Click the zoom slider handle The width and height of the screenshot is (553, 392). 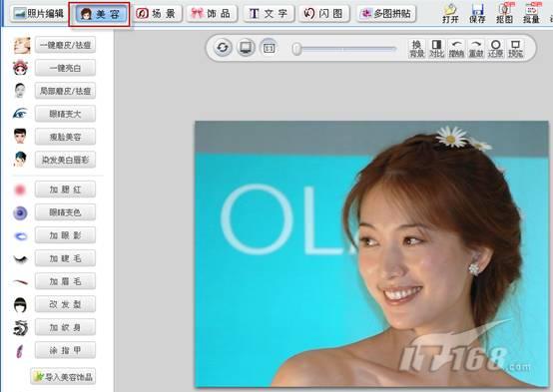tap(296, 49)
